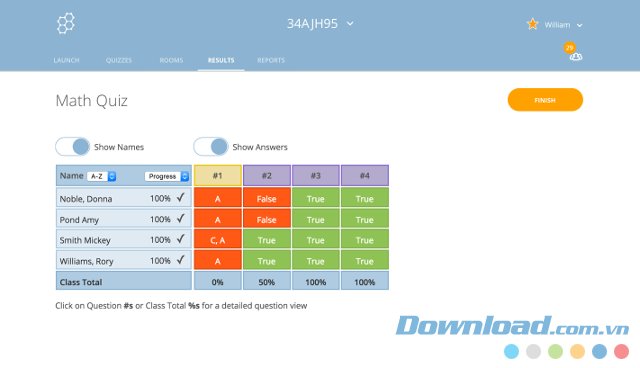Screen dimensions: 640x368
Task: Click Williams, Rory's True answer for #4
Action: coord(364,260)
